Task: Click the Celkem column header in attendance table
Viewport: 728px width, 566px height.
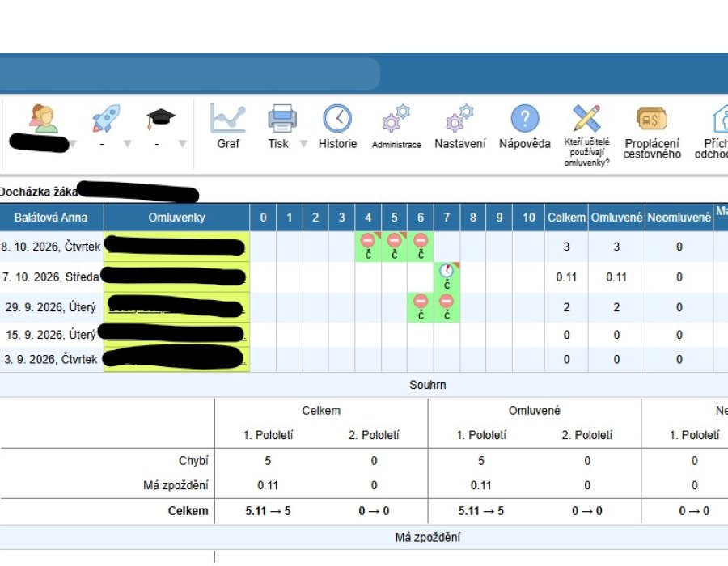Action: [x=566, y=218]
